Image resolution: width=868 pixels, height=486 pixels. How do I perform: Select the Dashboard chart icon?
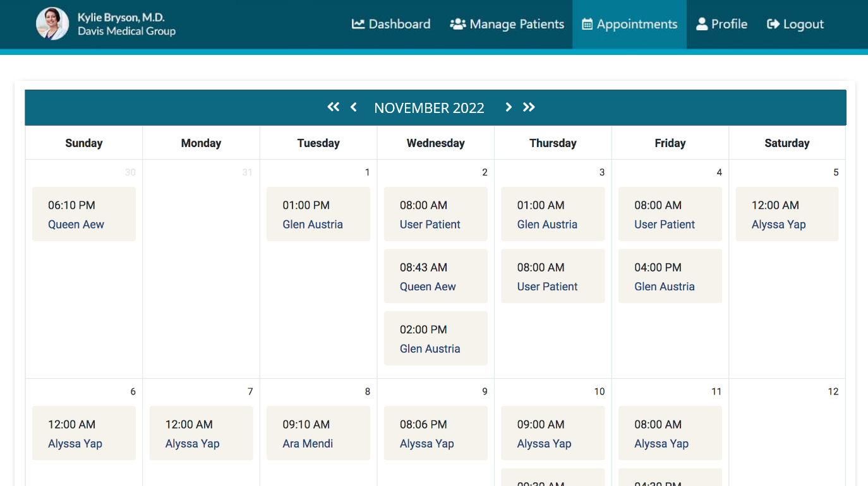click(358, 23)
